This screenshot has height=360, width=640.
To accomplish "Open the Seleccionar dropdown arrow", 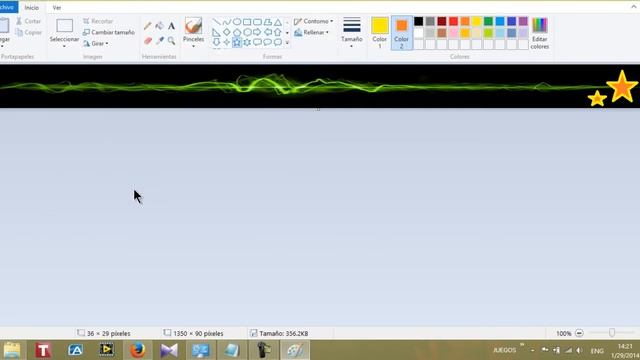I will point(64,46).
